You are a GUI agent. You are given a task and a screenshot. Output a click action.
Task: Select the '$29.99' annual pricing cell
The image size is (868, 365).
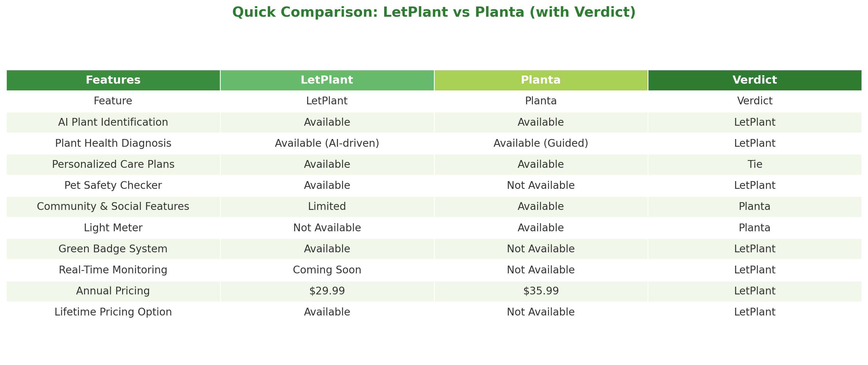pyautogui.click(x=327, y=291)
